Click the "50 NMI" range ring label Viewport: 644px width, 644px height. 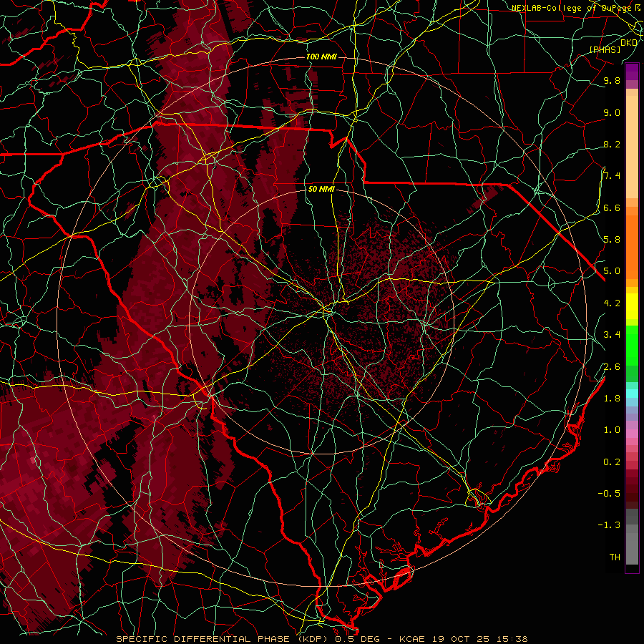click(321, 189)
